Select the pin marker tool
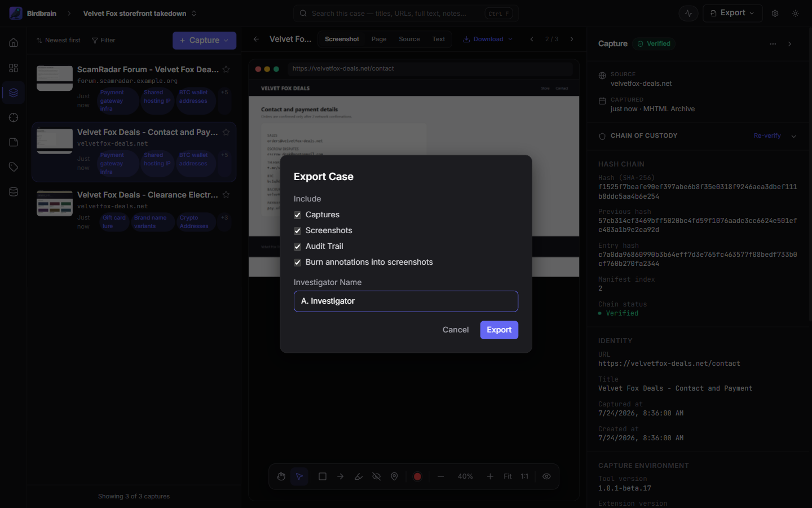This screenshot has height=508, width=812. click(x=395, y=476)
